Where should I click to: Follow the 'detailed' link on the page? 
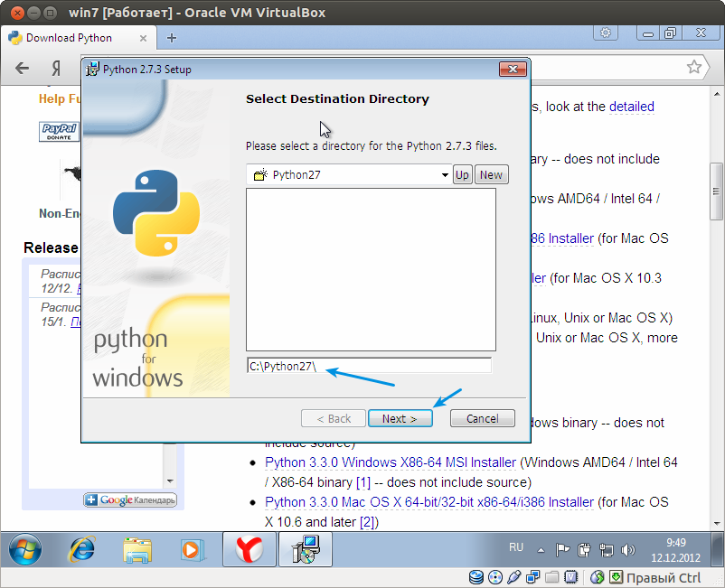click(632, 107)
